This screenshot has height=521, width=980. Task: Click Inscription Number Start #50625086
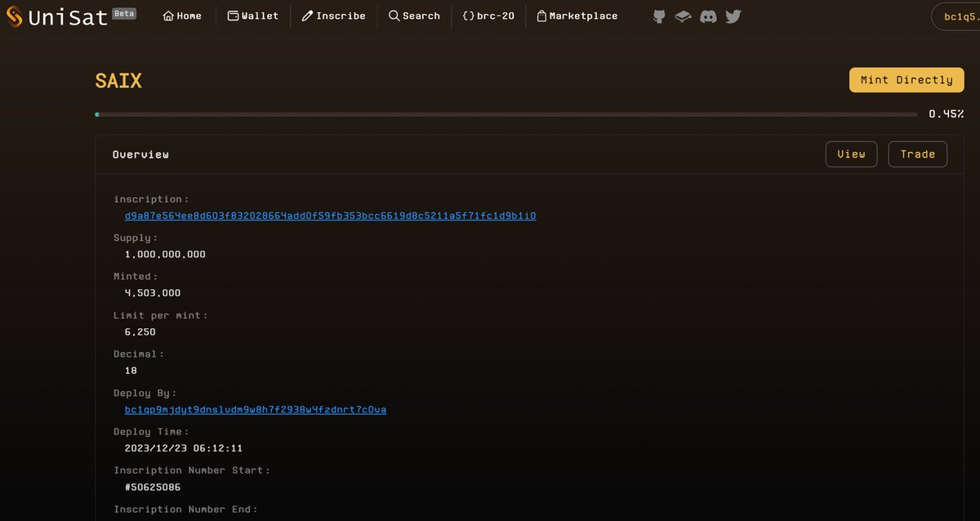(153, 488)
